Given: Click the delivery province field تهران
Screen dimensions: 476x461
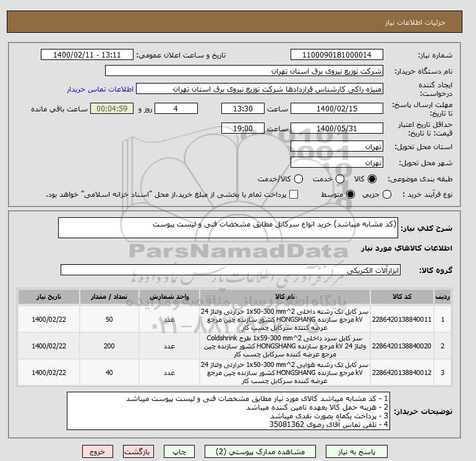Looking at the screenshot, I should (337, 147).
